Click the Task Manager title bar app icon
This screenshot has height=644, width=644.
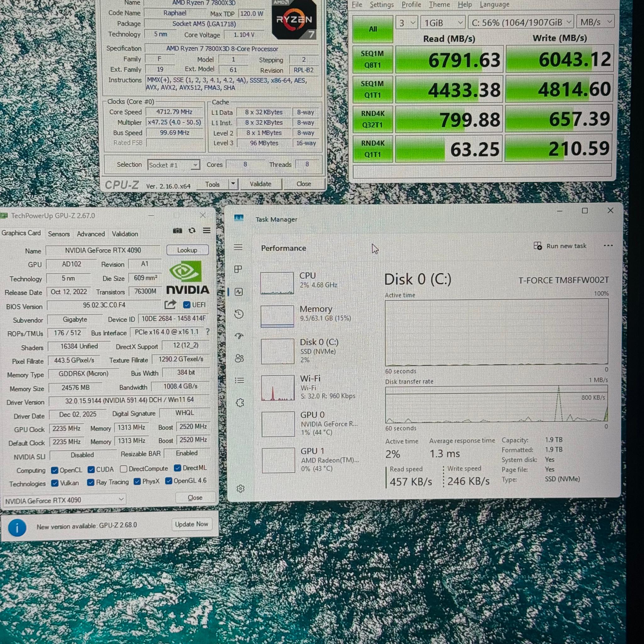(x=239, y=218)
